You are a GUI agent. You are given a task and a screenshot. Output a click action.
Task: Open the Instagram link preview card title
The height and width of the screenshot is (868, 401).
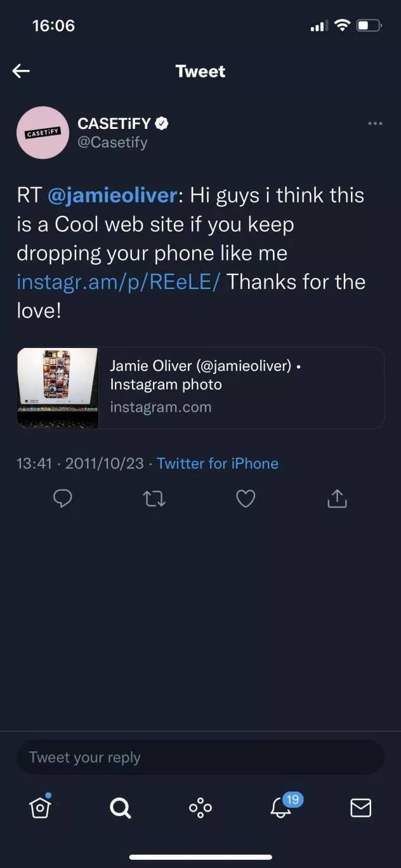point(200,375)
